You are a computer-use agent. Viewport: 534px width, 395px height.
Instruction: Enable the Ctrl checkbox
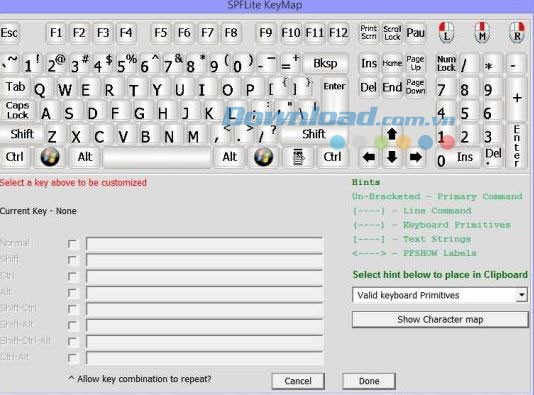pos(72,276)
